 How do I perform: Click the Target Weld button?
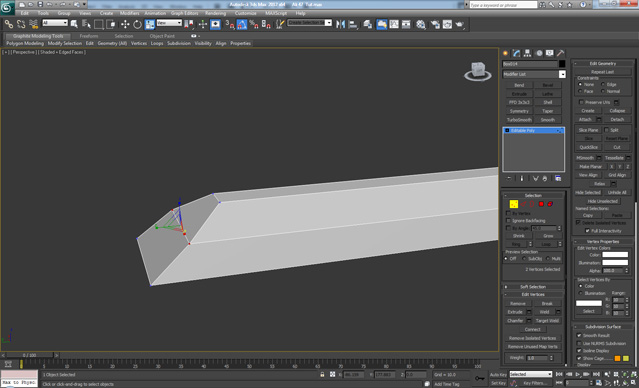click(547, 321)
